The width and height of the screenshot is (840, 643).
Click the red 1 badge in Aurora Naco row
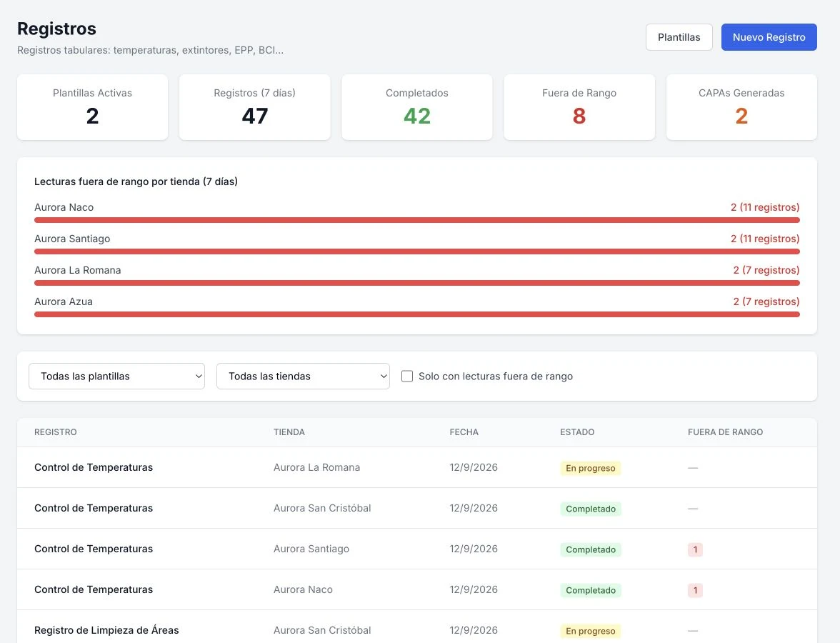click(x=696, y=590)
